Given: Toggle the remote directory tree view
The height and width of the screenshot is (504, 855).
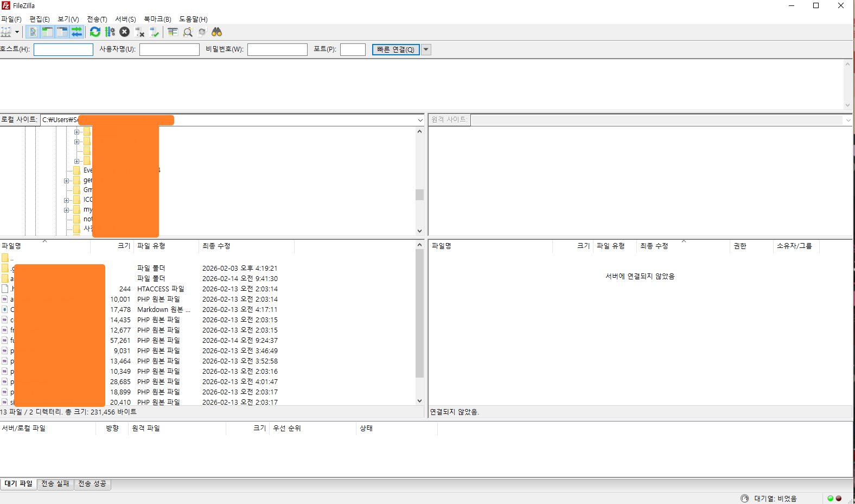Looking at the screenshot, I should pos(62,32).
